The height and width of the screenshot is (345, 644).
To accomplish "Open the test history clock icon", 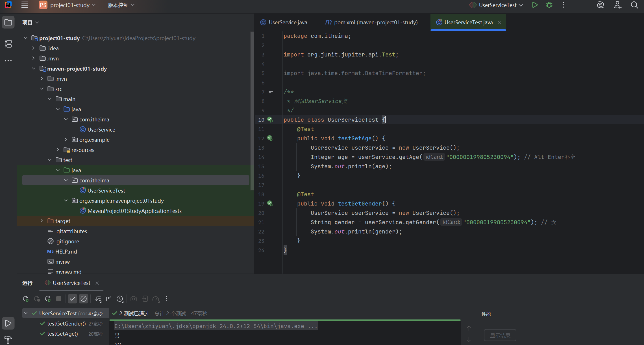I will pyautogui.click(x=120, y=299).
